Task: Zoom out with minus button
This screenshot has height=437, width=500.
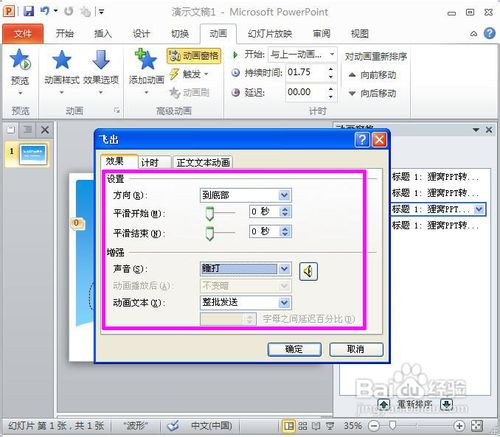Action: click(374, 426)
